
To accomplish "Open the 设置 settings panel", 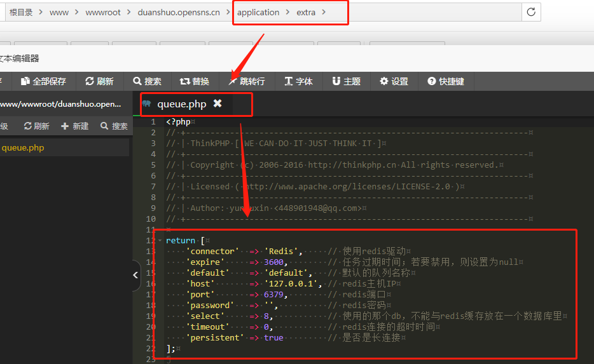I will click(x=394, y=81).
